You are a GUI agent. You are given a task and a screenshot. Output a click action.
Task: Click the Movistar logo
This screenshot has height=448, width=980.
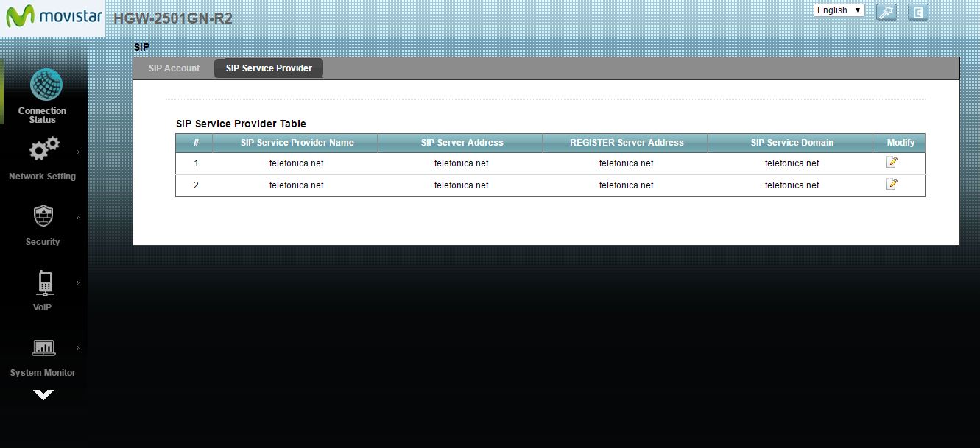point(53,16)
